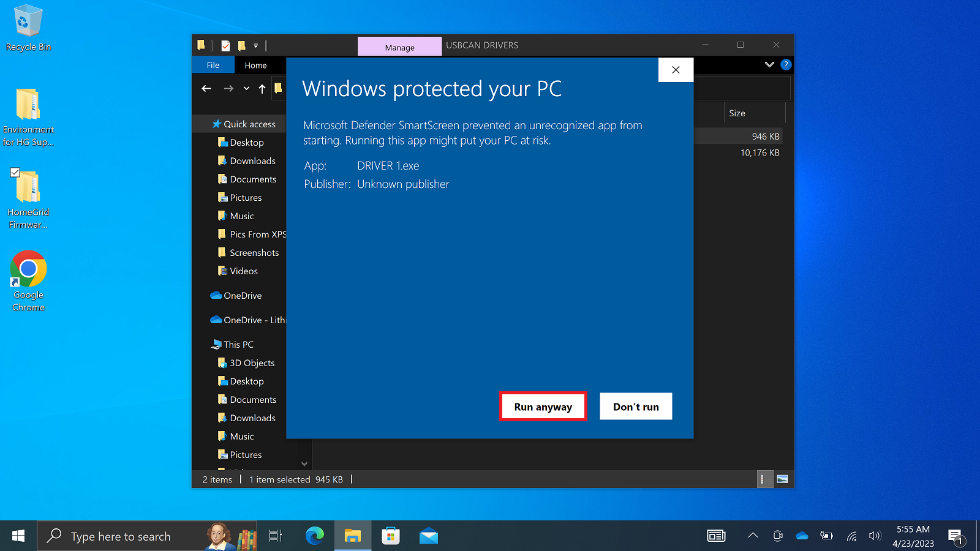Select the 946 KB file row
This screenshot has width=980, height=551.
point(738,136)
